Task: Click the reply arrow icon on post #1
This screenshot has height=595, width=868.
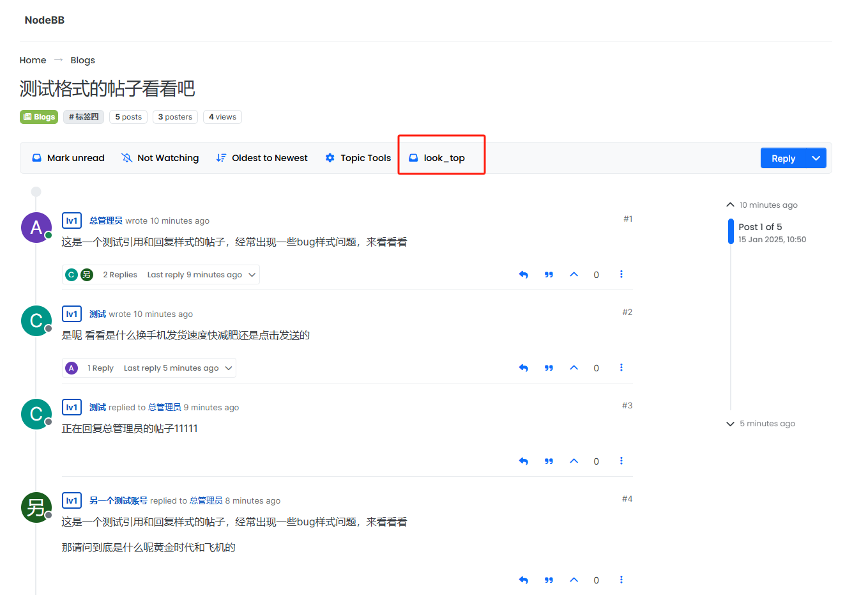Action: [x=524, y=275]
